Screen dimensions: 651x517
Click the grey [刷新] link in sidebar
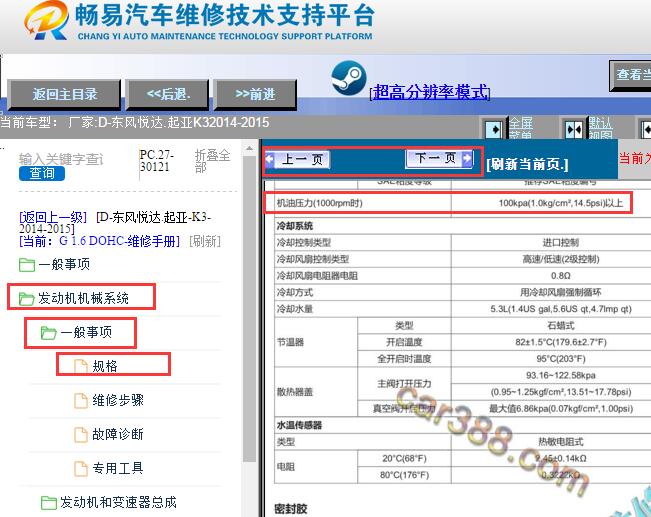coord(205,241)
